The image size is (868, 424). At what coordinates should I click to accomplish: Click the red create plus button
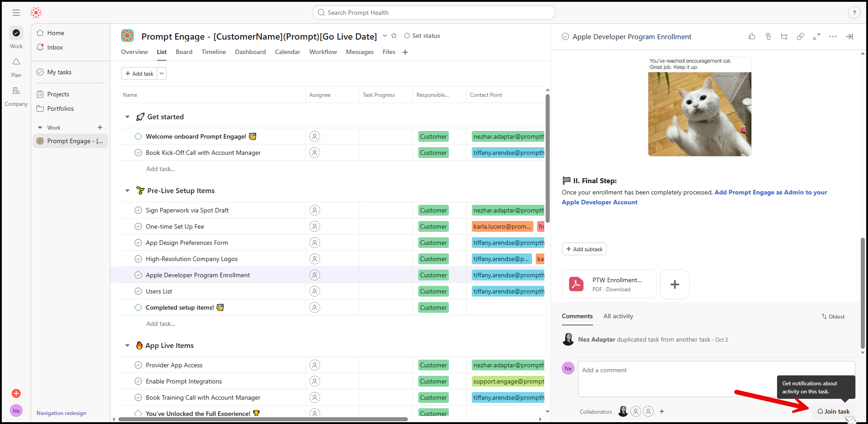pos(16,393)
